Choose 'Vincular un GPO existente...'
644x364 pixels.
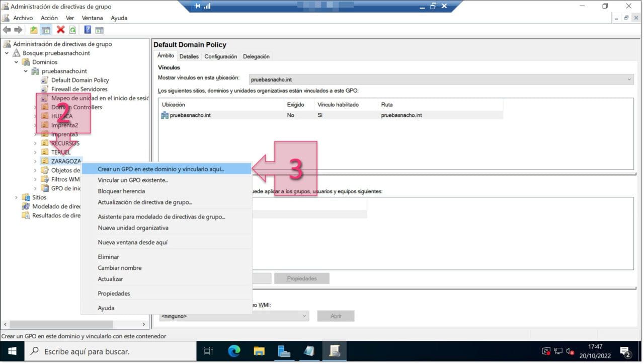(x=166, y=180)
